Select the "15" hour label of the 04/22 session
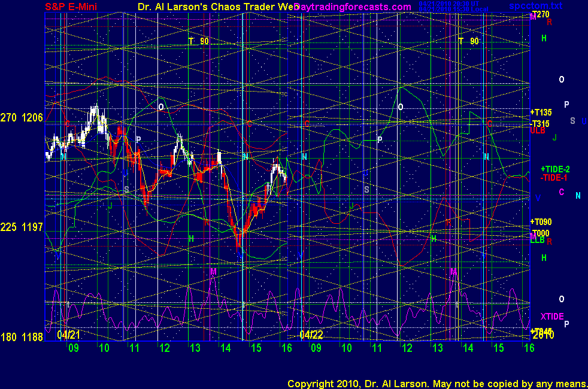588x389 pixels. 498,348
